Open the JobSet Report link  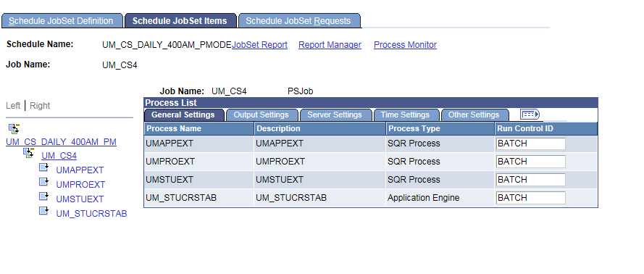pos(259,45)
